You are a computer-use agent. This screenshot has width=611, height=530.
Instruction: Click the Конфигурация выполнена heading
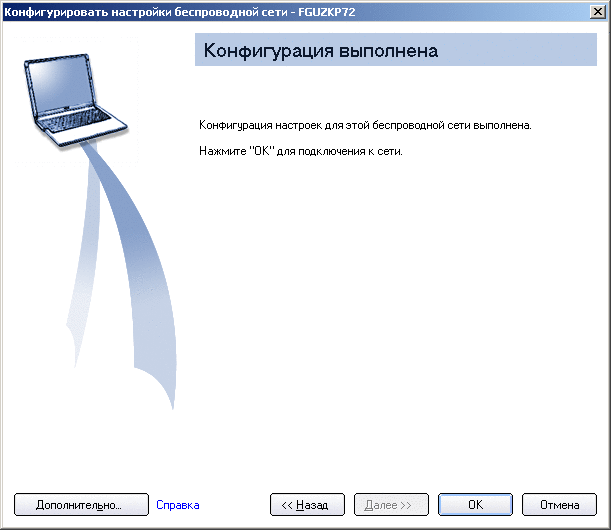click(320, 51)
